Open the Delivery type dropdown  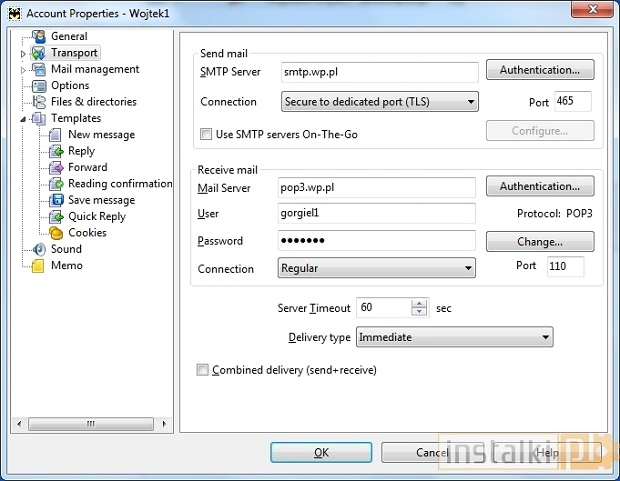pos(454,338)
